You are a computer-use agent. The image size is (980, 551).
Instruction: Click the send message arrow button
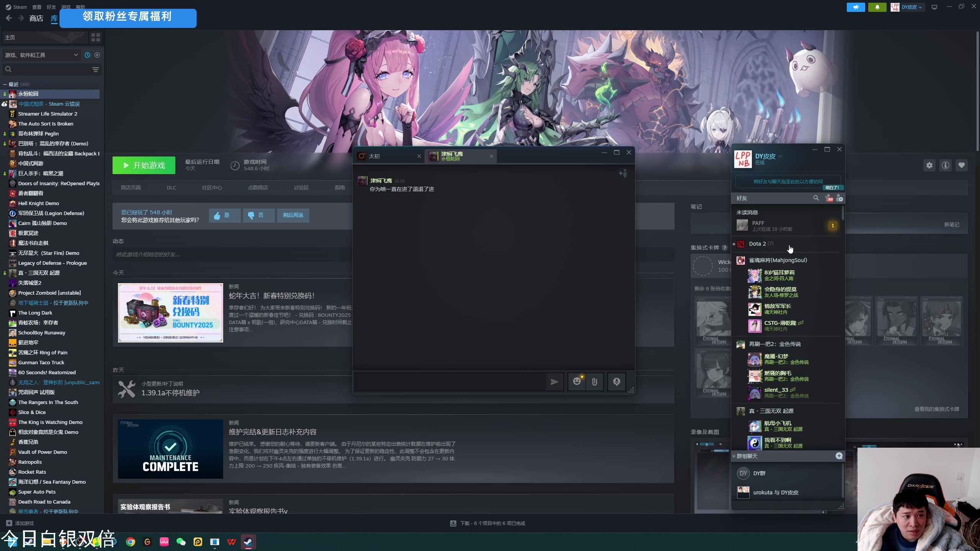(554, 381)
